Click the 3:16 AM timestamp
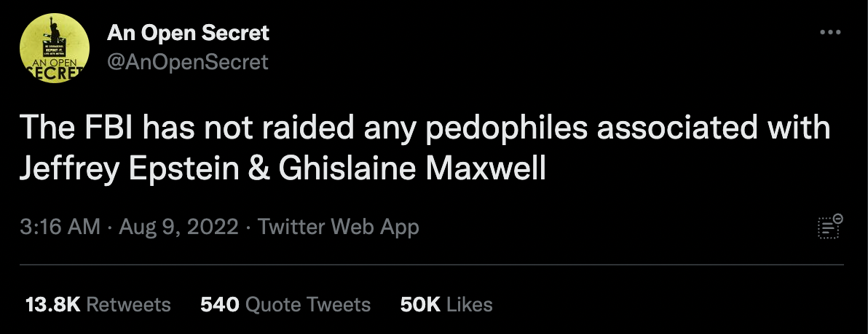This screenshot has width=868, height=334. [x=60, y=226]
